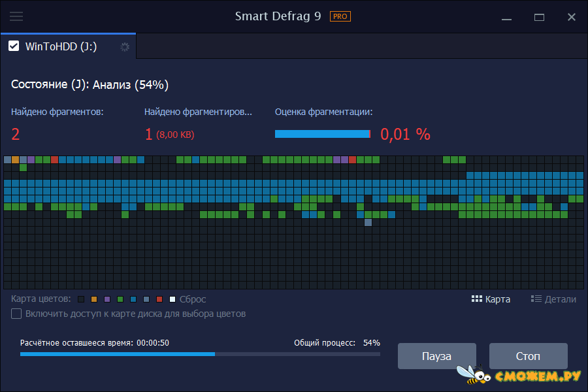Stop the analysis with the Стоп button
The image size is (588, 392).
coord(528,356)
